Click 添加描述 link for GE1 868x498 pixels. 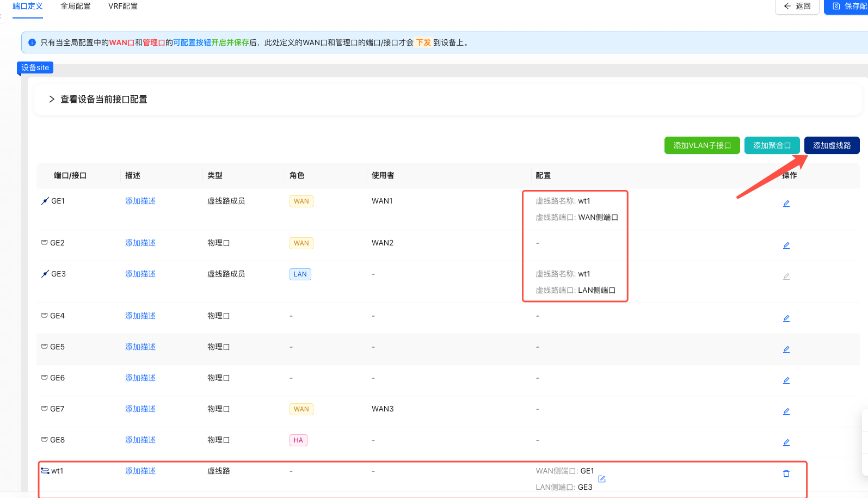[140, 201]
